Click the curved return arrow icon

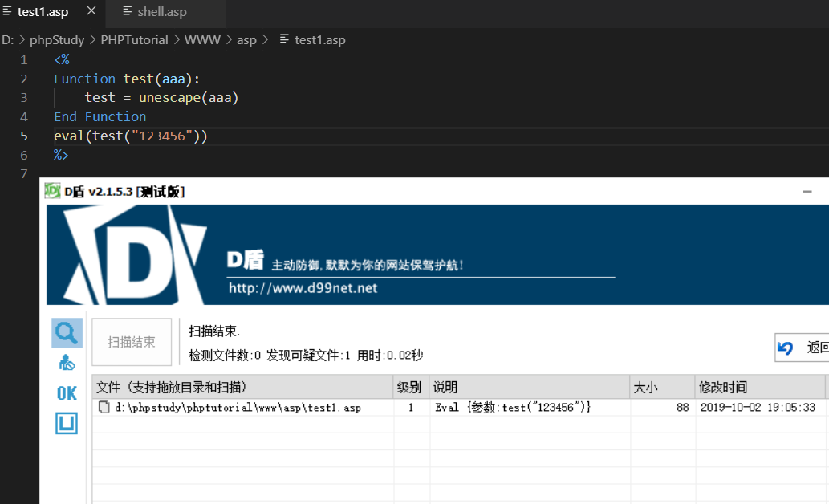[785, 348]
